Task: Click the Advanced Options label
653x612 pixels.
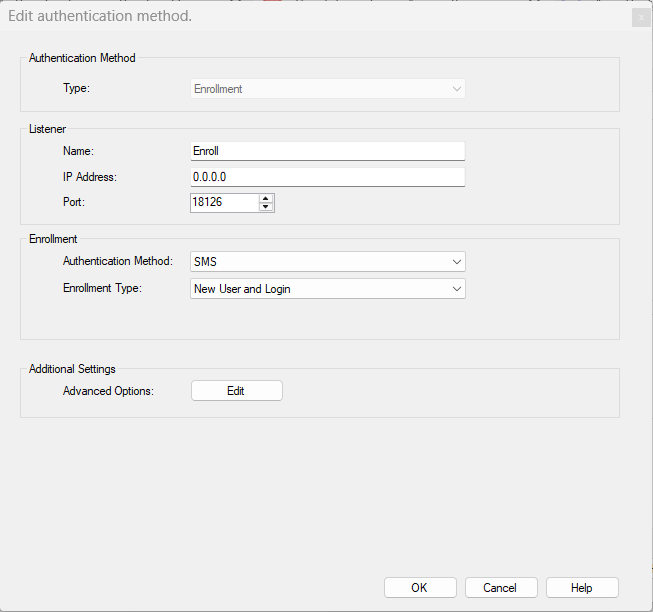Action: (x=108, y=391)
